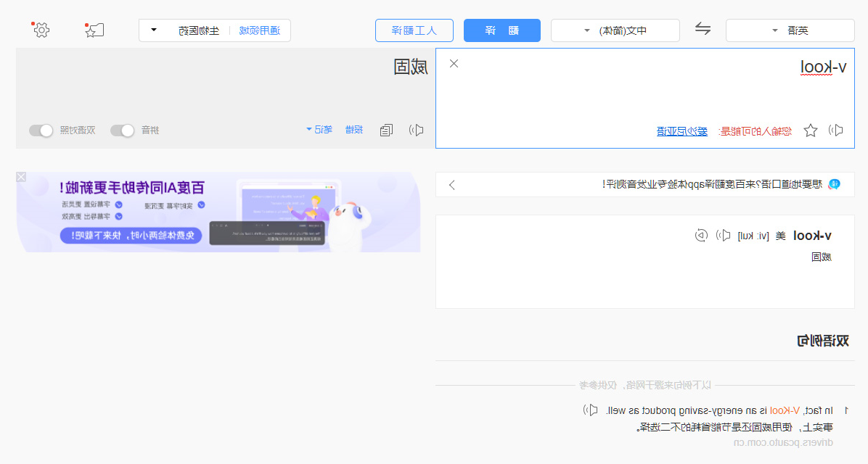Select the 通用领域 domain option
Viewport: 868px width, 464px height.
[260, 30]
